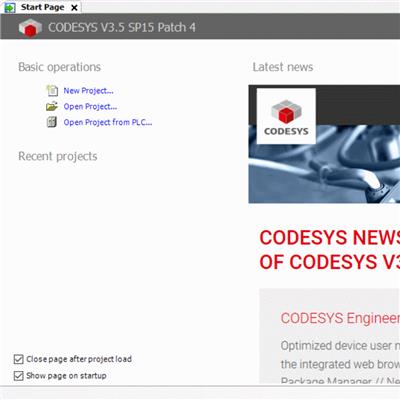Click the Open Project from PLC icon
The width and height of the screenshot is (400, 400).
52,122
